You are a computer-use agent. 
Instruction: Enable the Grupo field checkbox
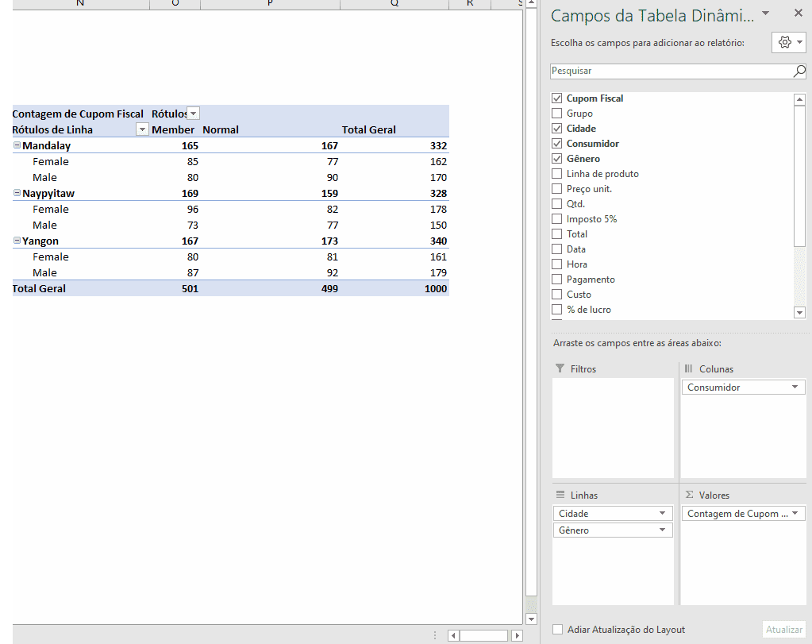tap(556, 113)
